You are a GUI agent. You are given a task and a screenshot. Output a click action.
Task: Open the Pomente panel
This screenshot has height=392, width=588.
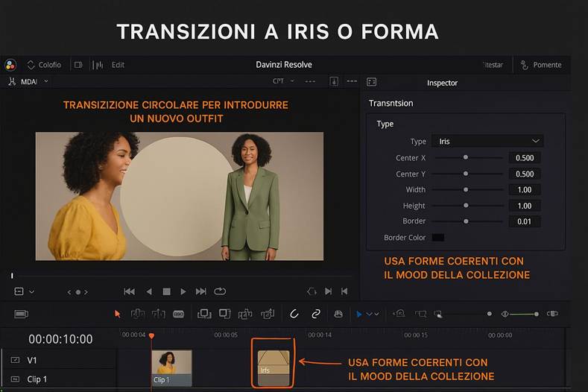(x=541, y=65)
